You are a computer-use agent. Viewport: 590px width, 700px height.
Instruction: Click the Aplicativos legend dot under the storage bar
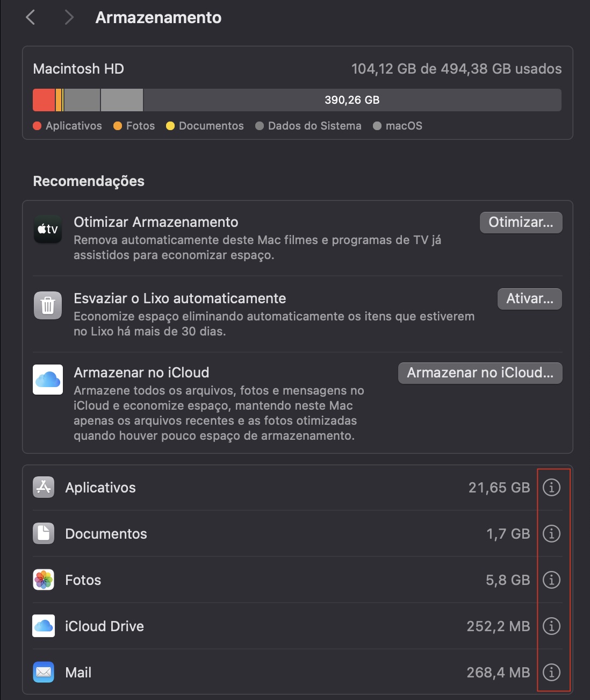point(37,126)
